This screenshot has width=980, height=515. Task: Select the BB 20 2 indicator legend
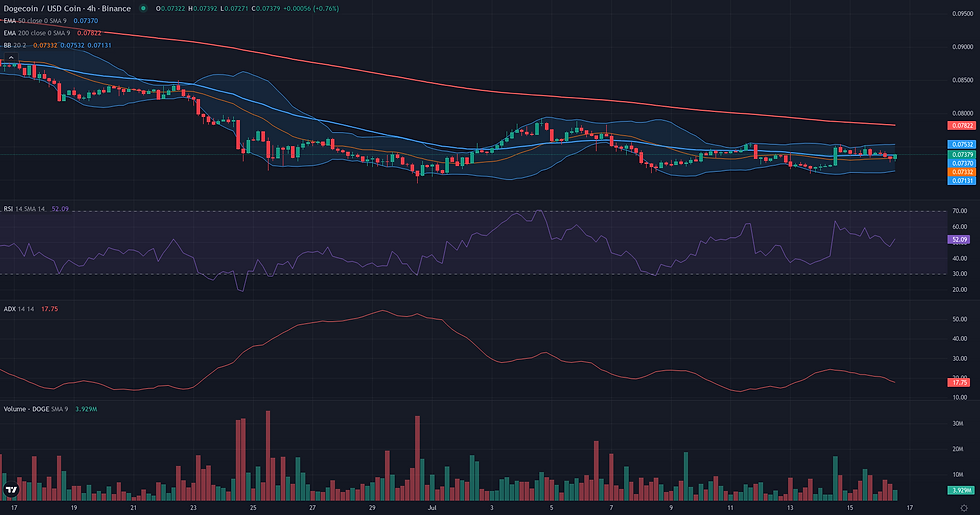(x=15, y=46)
